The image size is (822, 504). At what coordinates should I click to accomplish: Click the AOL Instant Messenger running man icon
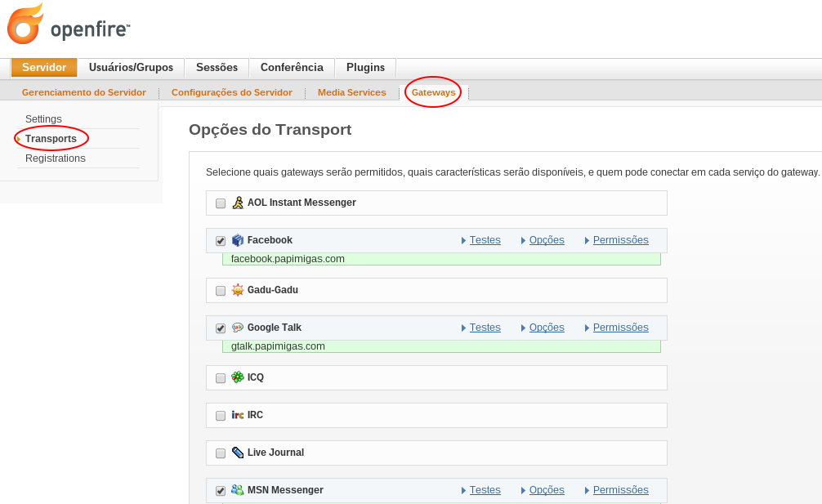tap(238, 203)
